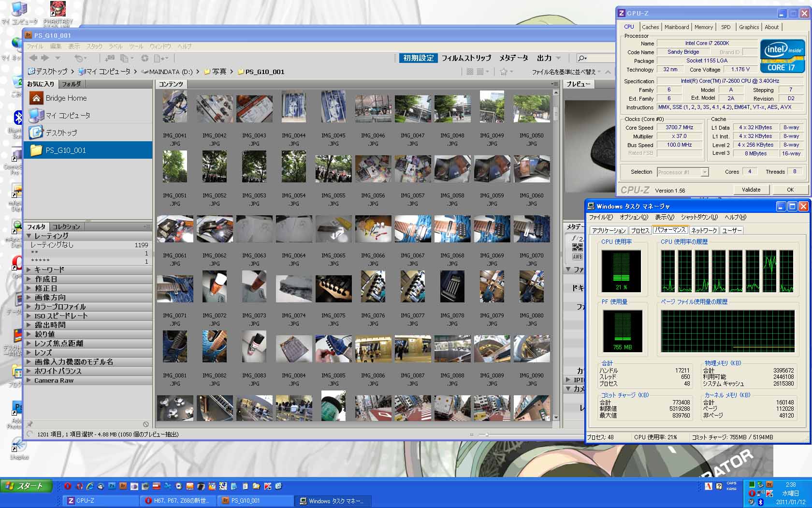Open Task Manager ネットワーク tab

[704, 231]
